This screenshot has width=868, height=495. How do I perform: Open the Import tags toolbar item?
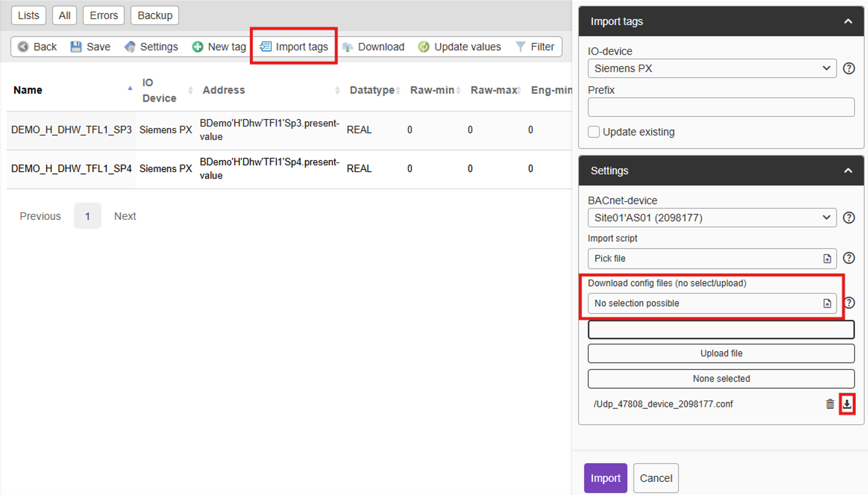click(x=294, y=47)
